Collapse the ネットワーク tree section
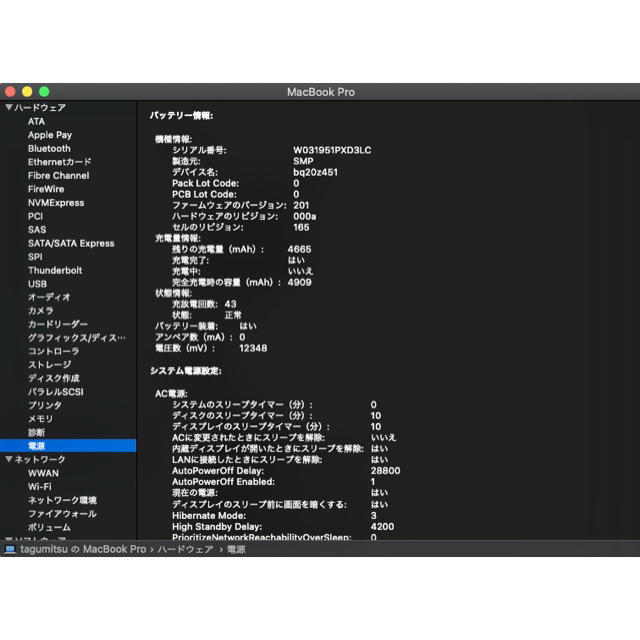Image resolution: width=640 pixels, height=640 pixels. click(x=9, y=459)
